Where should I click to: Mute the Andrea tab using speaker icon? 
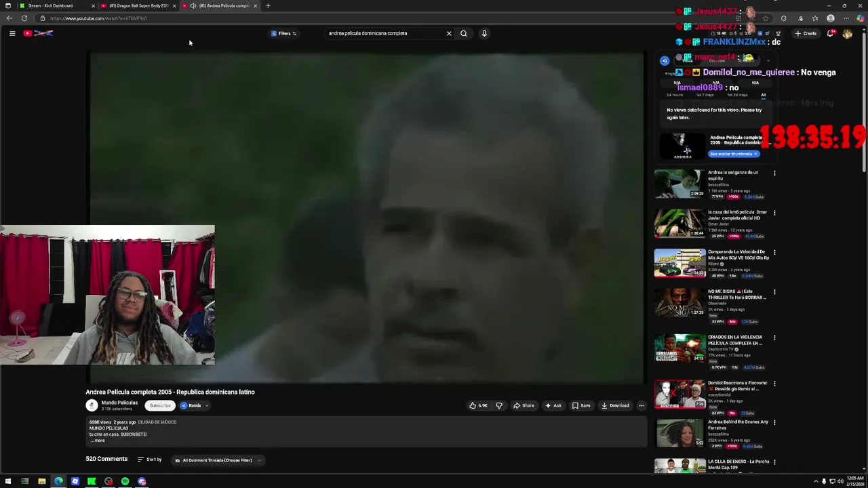click(x=193, y=5)
